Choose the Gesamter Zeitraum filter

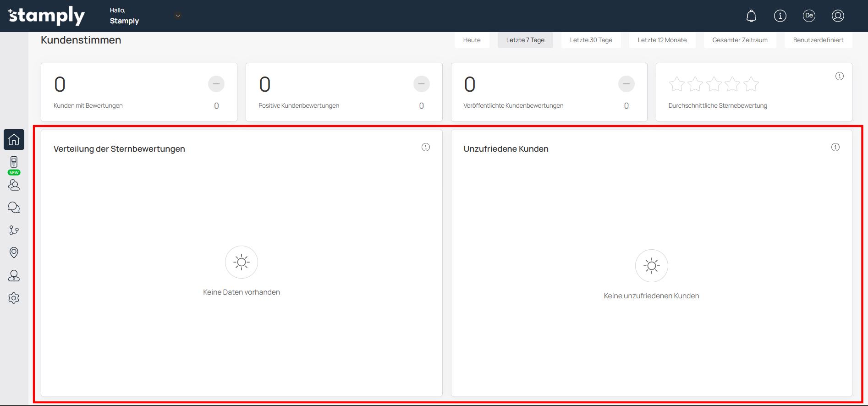click(x=740, y=40)
